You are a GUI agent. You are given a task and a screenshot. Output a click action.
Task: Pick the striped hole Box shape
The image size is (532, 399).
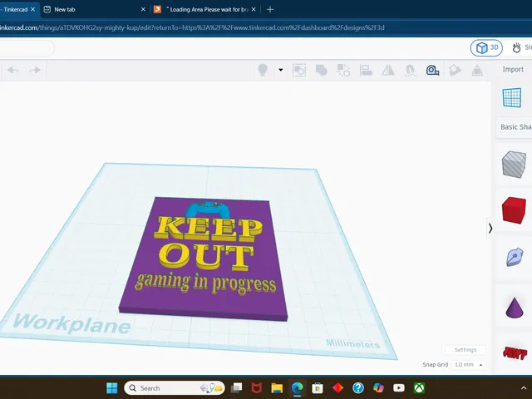[x=514, y=165]
